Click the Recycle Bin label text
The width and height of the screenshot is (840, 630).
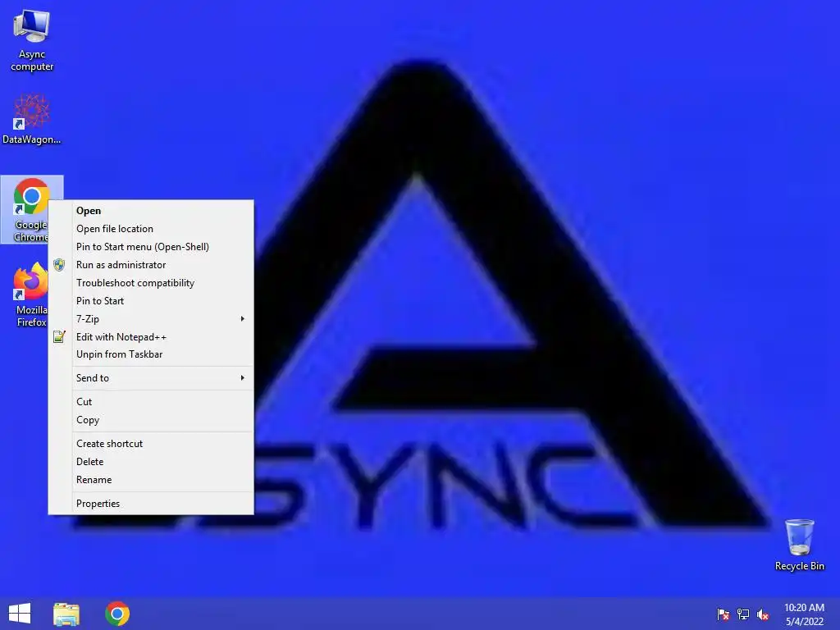tap(799, 566)
